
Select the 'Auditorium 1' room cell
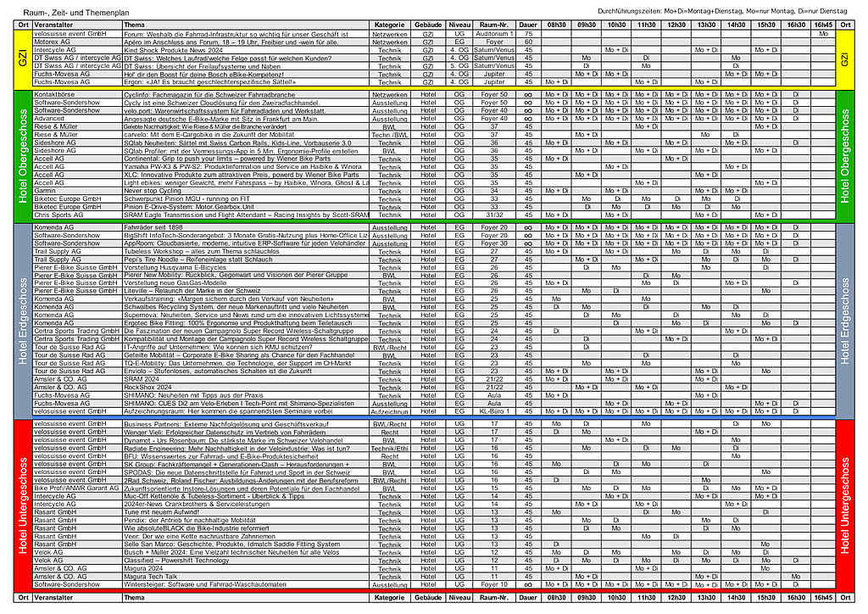(494, 33)
